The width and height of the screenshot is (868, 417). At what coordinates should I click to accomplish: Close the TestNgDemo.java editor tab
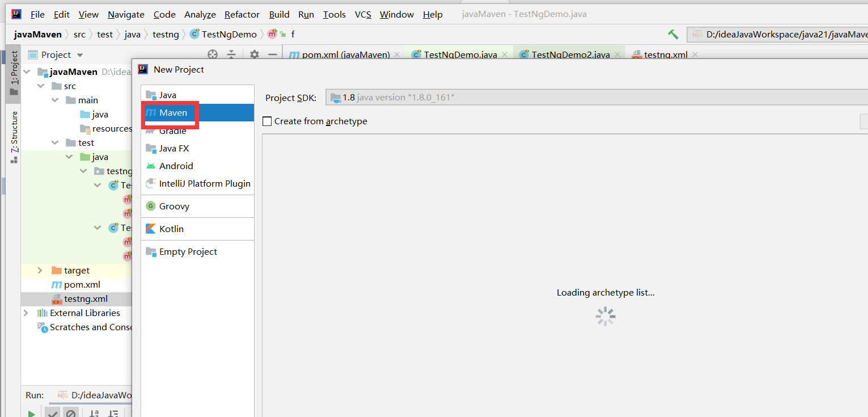[505, 55]
